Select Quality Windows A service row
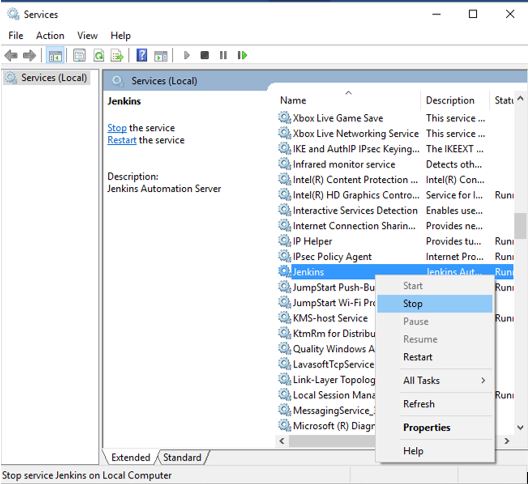 tap(327, 349)
